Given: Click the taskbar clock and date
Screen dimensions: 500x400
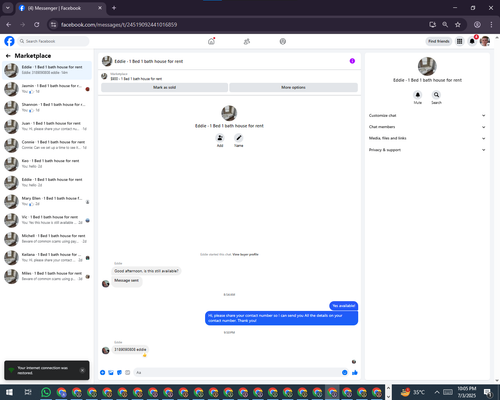Looking at the screenshot, I should click(x=467, y=392).
